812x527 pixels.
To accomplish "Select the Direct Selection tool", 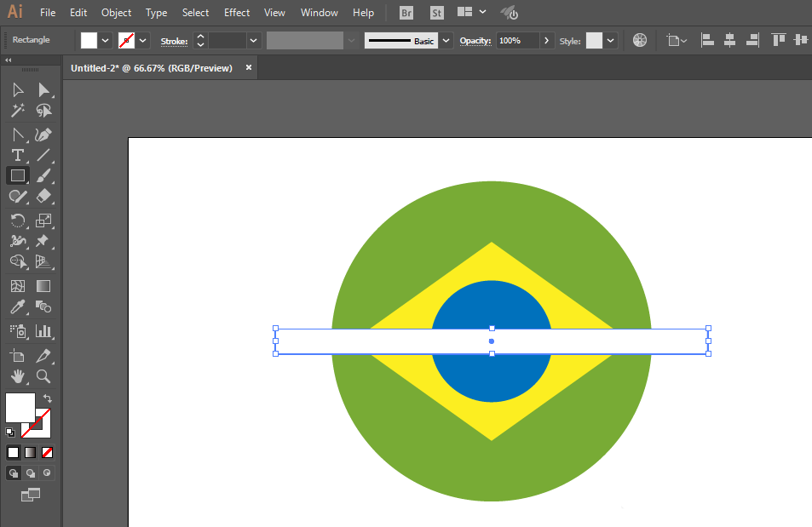I will [x=43, y=90].
